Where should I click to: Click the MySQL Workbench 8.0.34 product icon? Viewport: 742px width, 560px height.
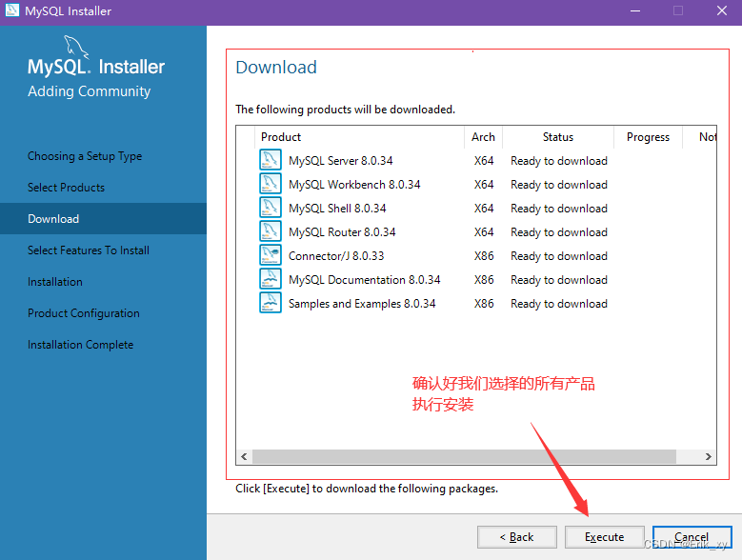coord(271,184)
